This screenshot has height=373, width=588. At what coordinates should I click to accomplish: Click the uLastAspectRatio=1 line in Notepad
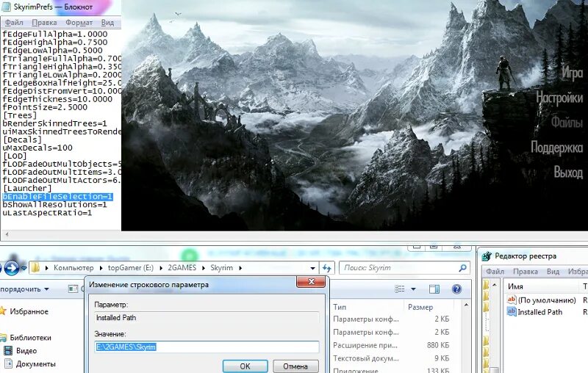tap(47, 213)
